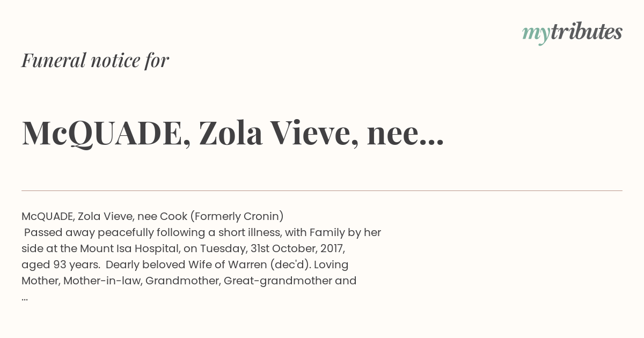Viewport: 644px width, 338px height.
Task: Expand the trailing ellipsis below the notice text
Action: click(x=25, y=298)
